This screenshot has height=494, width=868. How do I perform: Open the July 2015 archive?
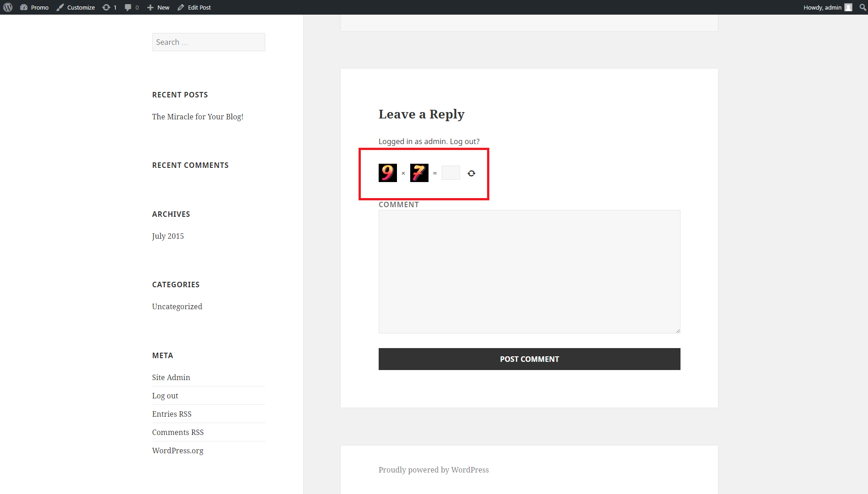pyautogui.click(x=168, y=236)
